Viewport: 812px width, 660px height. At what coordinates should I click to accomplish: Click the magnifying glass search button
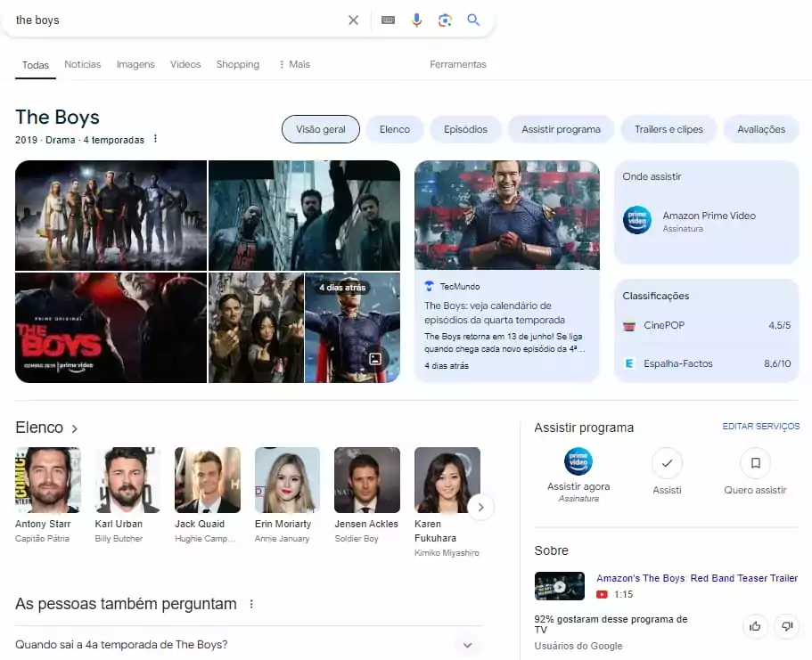473,20
